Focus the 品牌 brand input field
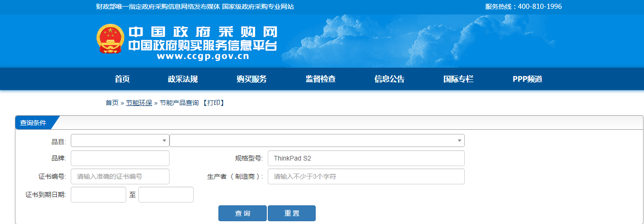The width and height of the screenshot is (644, 224). pos(120,158)
